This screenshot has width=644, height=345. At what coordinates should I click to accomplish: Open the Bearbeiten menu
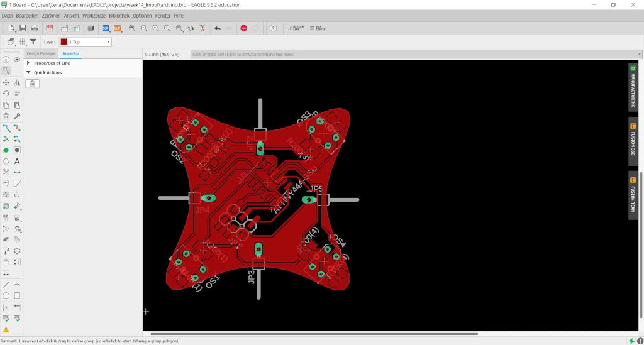coord(27,16)
